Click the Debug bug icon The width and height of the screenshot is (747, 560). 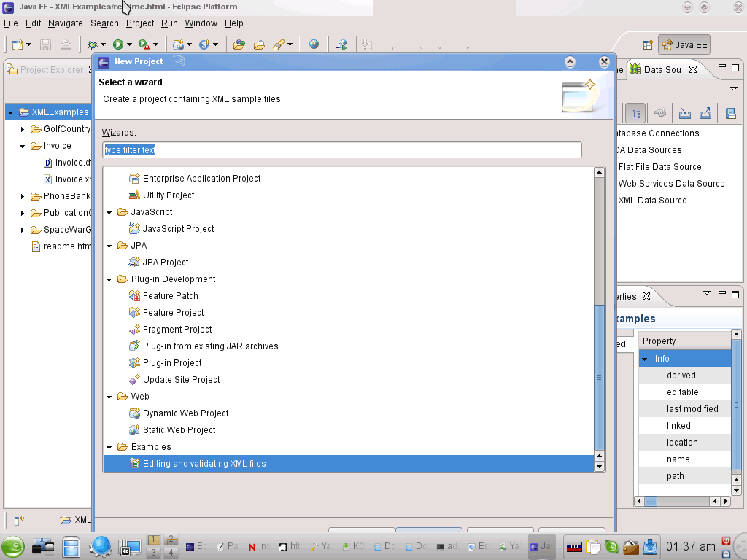92,44
